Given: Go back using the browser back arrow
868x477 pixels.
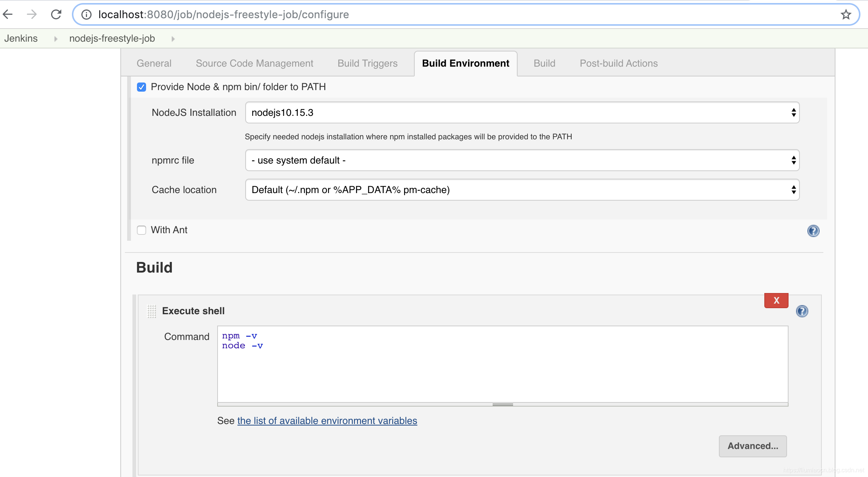Looking at the screenshot, I should tap(8, 14).
